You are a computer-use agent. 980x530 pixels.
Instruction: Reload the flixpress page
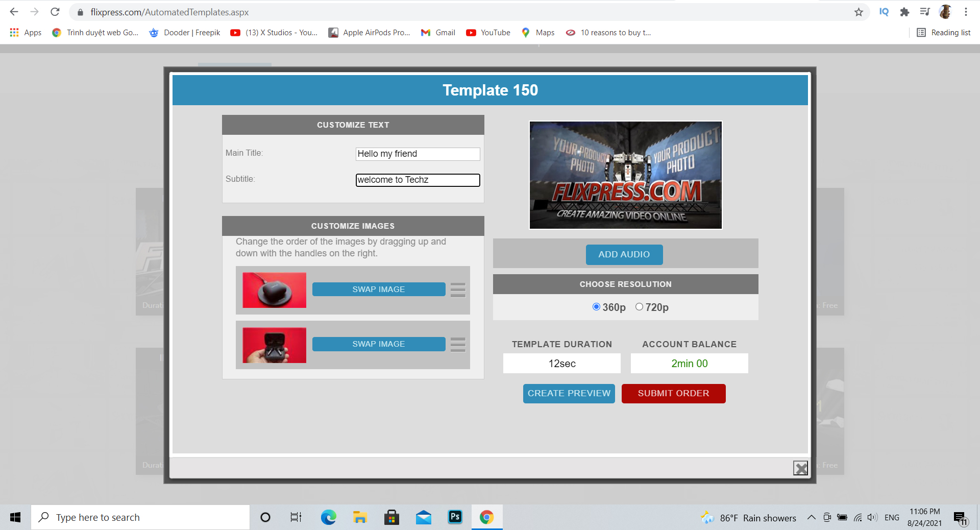(x=55, y=12)
